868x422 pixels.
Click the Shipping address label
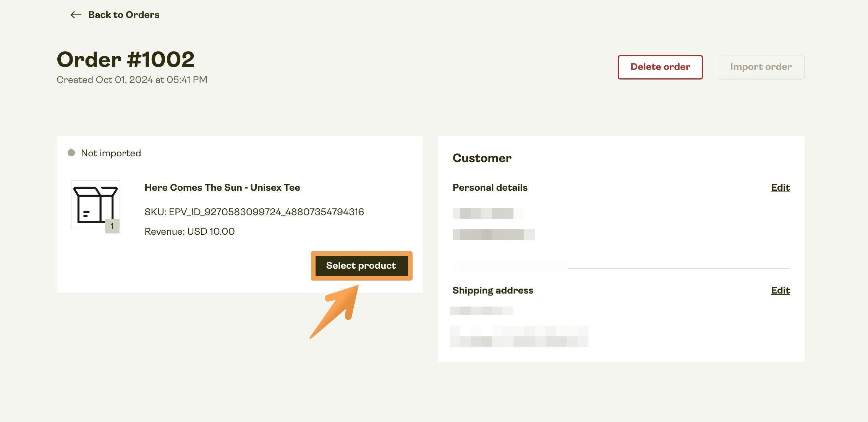493,291
